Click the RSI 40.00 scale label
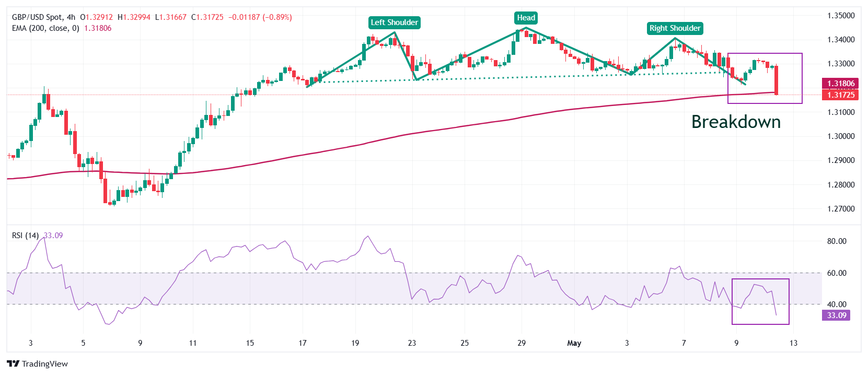The height and width of the screenshot is (375, 868). pyautogui.click(x=837, y=304)
